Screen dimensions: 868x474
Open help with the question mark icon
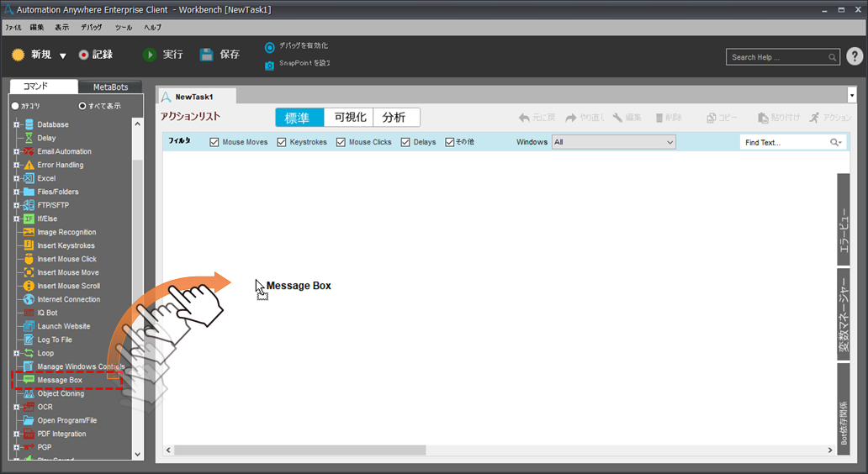tap(855, 56)
